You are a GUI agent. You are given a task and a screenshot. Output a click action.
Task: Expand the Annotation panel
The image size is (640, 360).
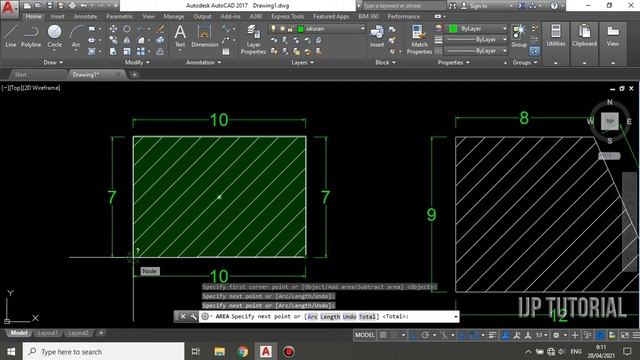coord(203,62)
